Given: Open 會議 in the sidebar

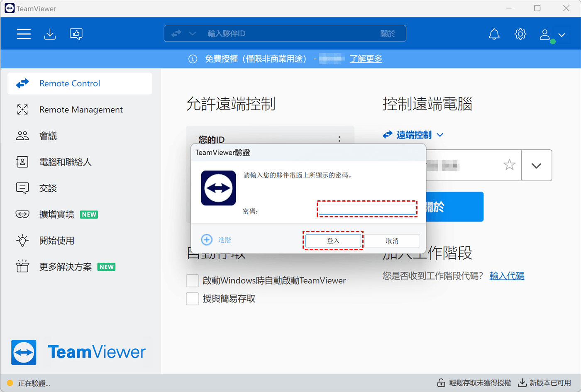Looking at the screenshot, I should click(80, 136).
